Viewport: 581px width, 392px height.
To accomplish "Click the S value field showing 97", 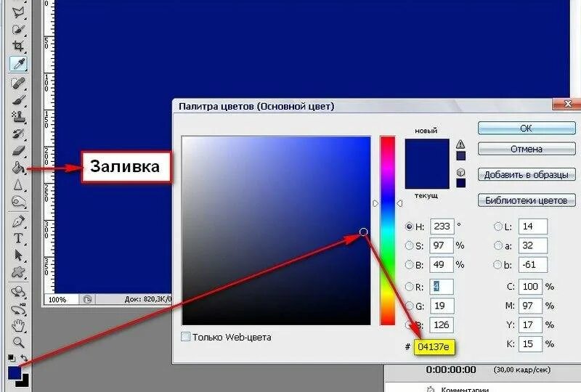I will (442, 245).
